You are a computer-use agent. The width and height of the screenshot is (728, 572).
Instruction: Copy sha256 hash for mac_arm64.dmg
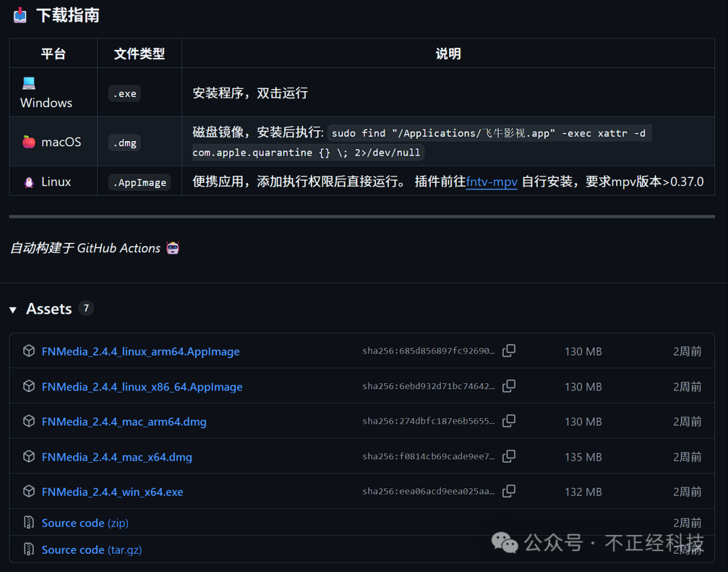tap(509, 421)
